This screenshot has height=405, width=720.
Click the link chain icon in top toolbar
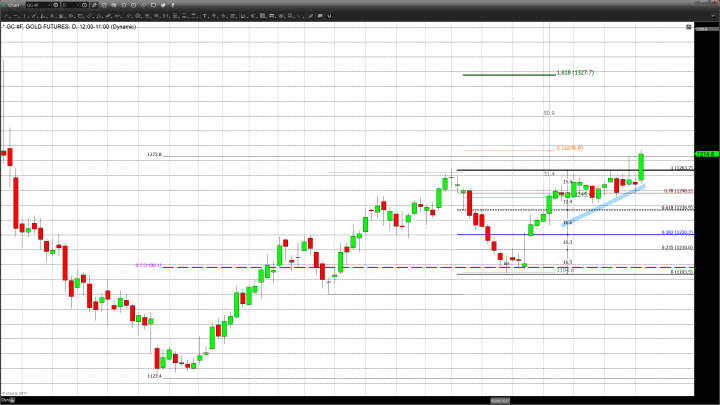(143, 5)
